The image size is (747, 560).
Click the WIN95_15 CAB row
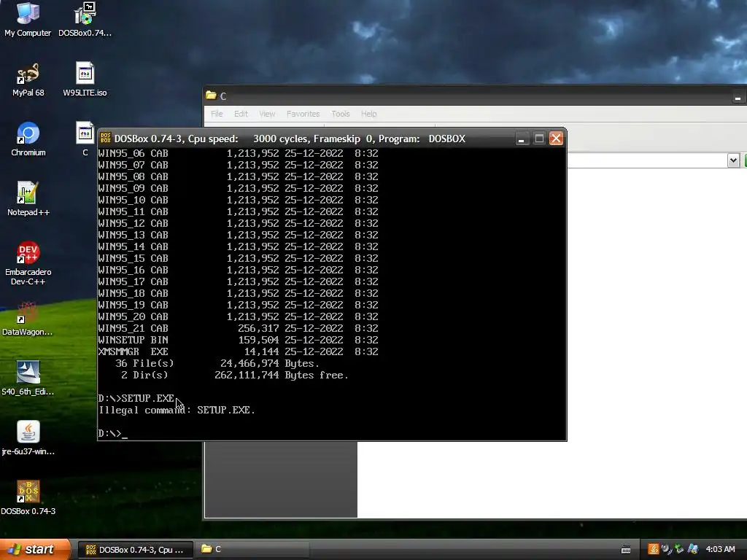click(239, 258)
